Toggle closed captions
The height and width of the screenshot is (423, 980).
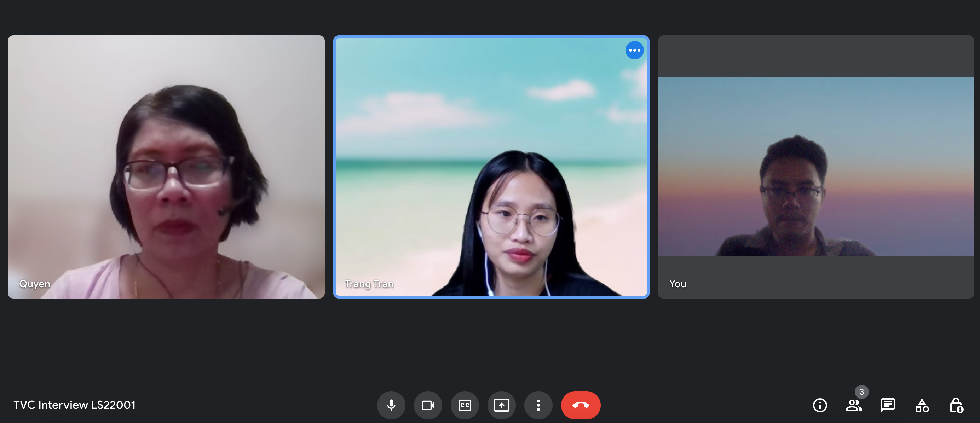[465, 405]
